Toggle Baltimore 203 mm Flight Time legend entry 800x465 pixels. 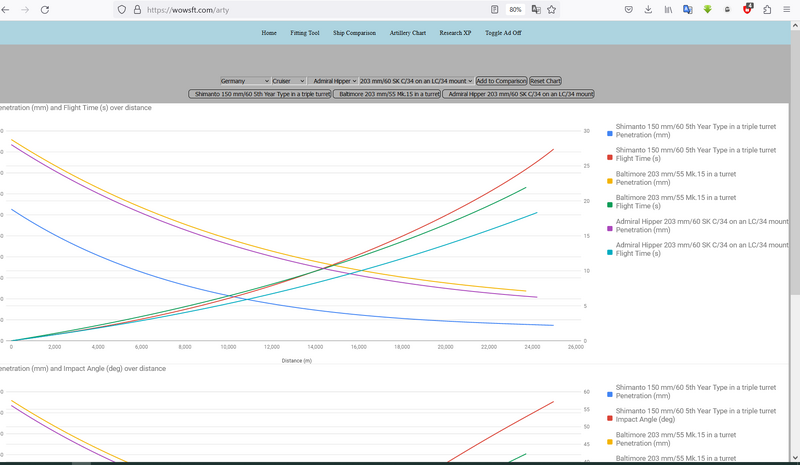675,202
